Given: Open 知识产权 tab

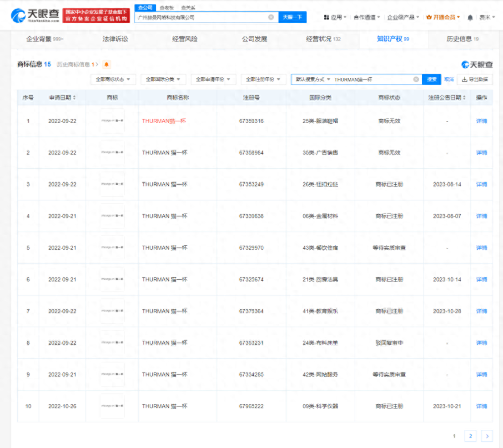Looking at the screenshot, I should pyautogui.click(x=393, y=39).
